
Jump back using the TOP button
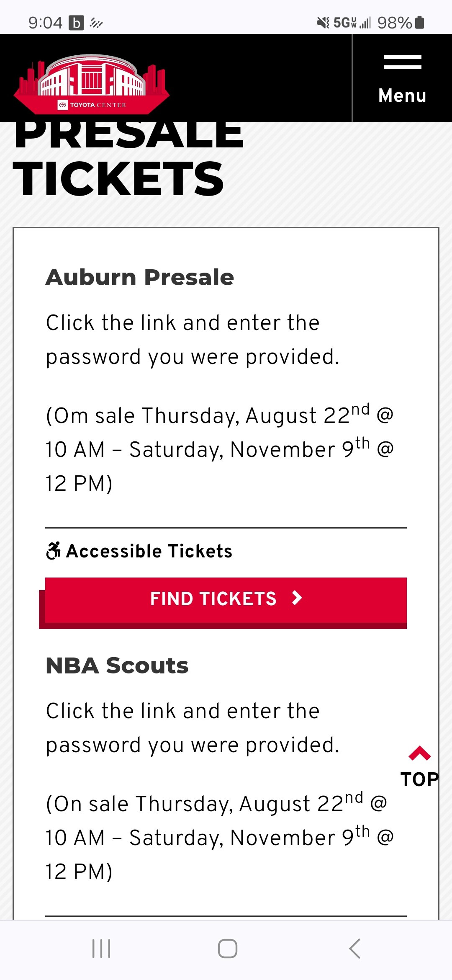419,767
